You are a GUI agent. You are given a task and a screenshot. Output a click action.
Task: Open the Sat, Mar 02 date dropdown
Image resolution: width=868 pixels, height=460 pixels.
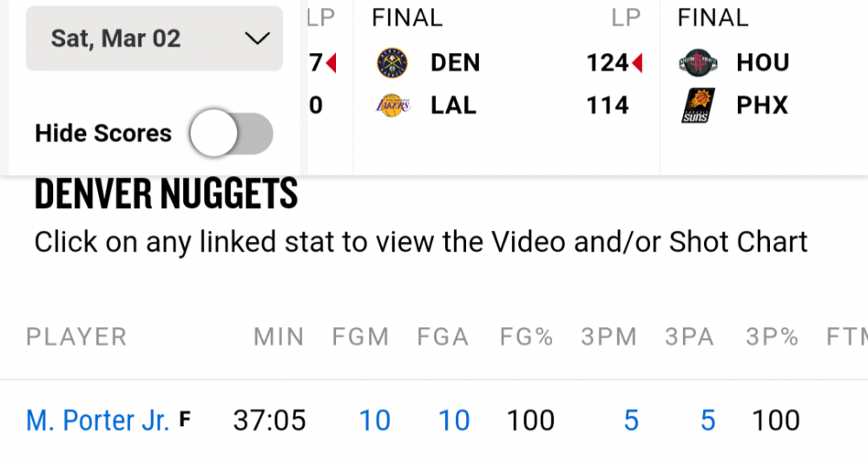pyautogui.click(x=155, y=39)
